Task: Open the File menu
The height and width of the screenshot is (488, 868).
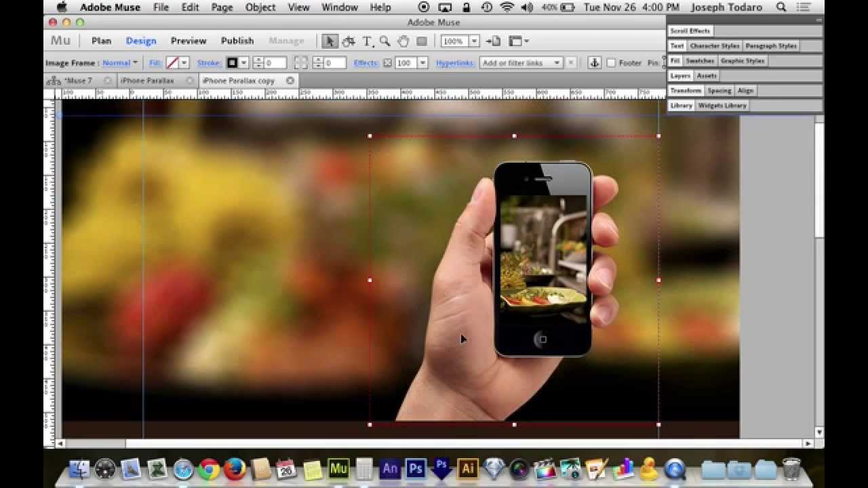Action: 161,7
